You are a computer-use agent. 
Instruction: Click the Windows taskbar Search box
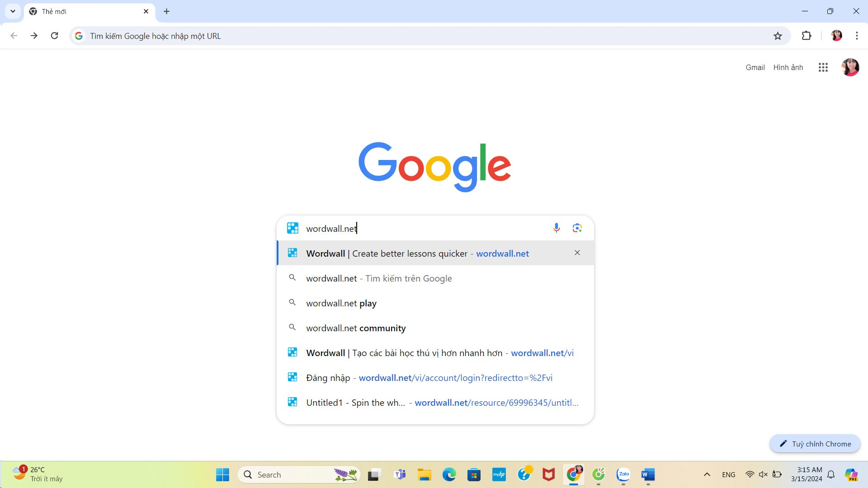(299, 474)
